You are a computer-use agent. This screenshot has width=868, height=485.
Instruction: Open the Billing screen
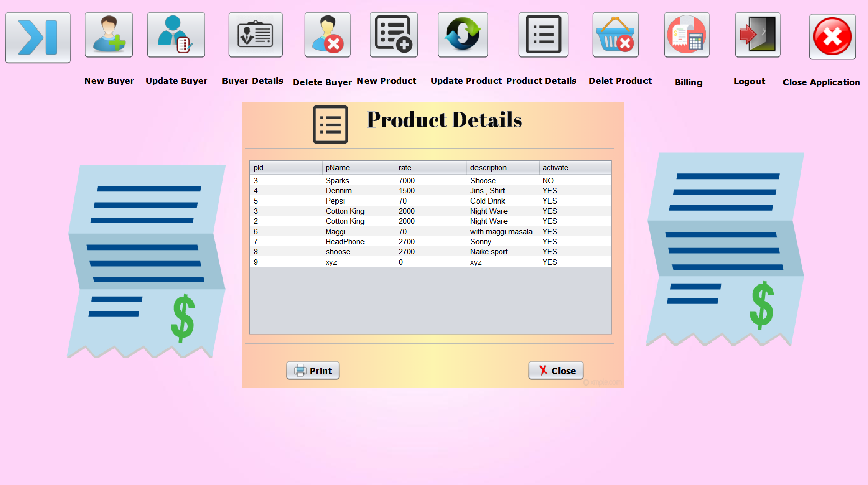coord(686,35)
